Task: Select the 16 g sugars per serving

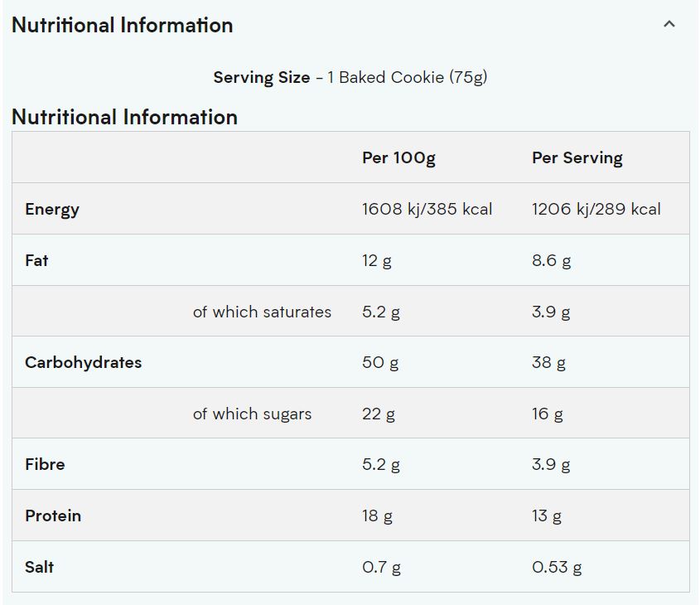Action: pyautogui.click(x=547, y=414)
